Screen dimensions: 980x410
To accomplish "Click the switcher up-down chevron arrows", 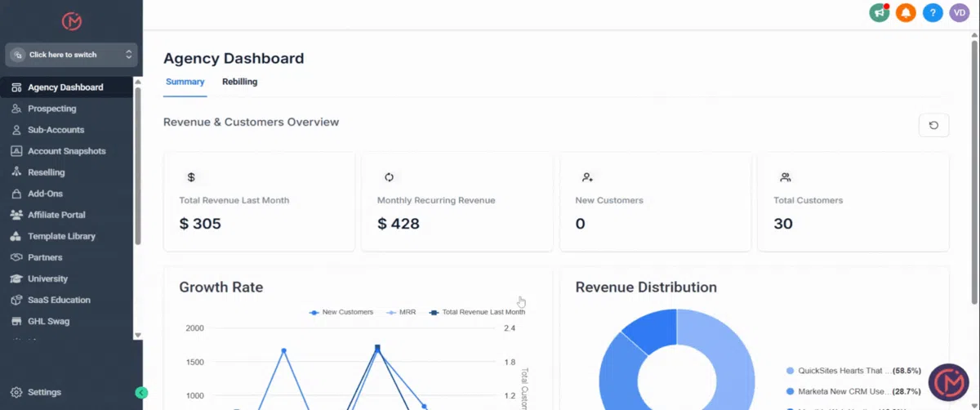I will [128, 55].
